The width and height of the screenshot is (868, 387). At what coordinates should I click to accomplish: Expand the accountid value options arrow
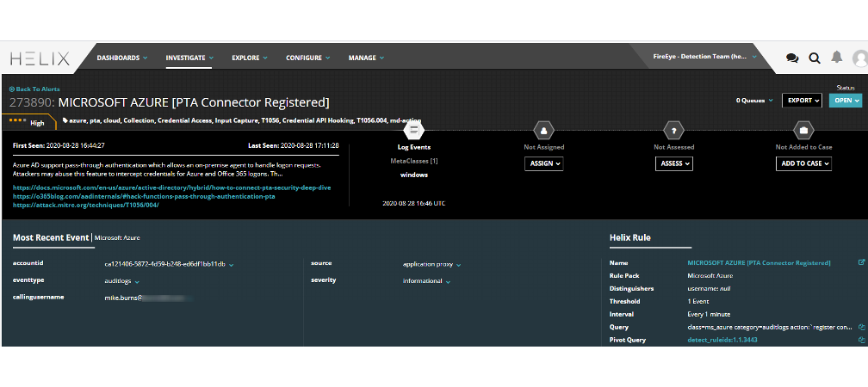[x=232, y=266]
